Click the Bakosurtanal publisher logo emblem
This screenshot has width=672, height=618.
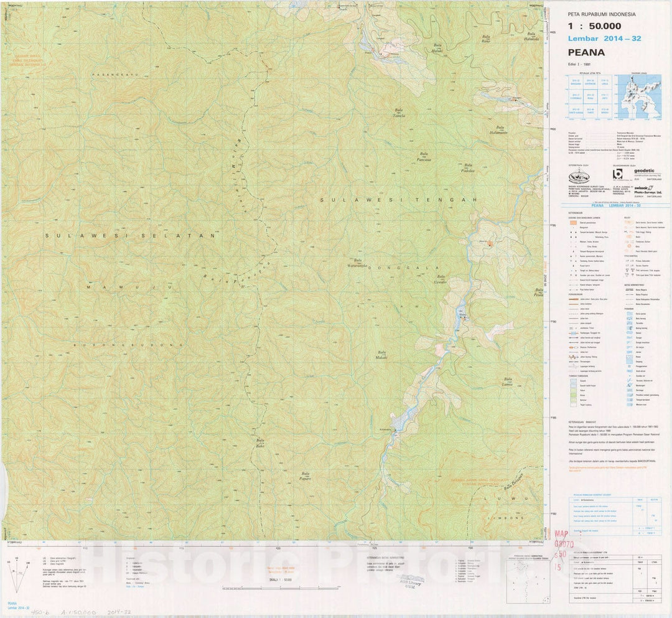(580, 176)
